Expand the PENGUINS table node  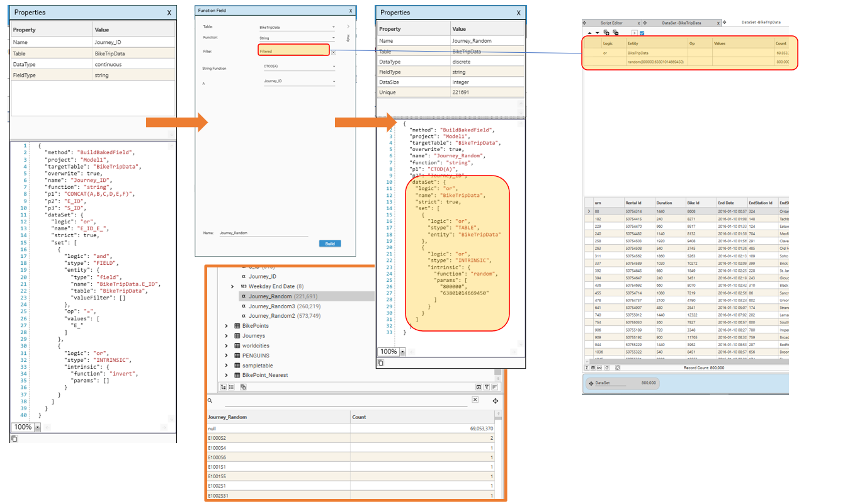pyautogui.click(x=227, y=356)
